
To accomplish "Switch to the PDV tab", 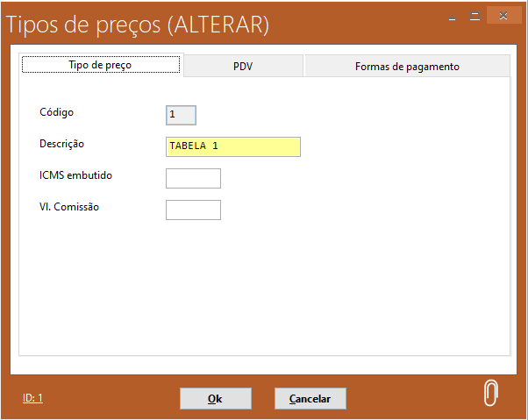I will (x=243, y=67).
